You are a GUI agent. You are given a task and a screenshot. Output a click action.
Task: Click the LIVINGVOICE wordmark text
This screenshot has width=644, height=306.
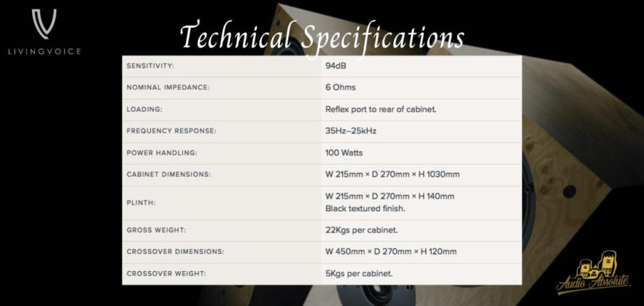pos(45,50)
